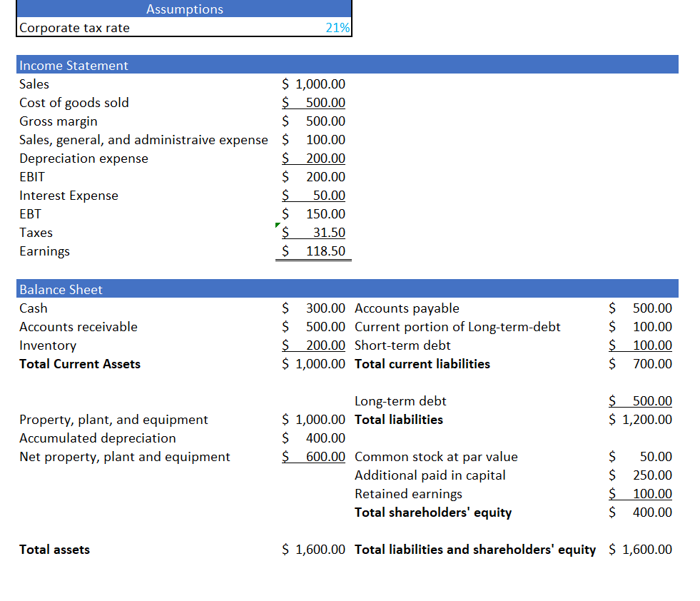This screenshot has height=601, width=700.
Task: Select the Long-term debt value cell
Action: tap(641, 400)
